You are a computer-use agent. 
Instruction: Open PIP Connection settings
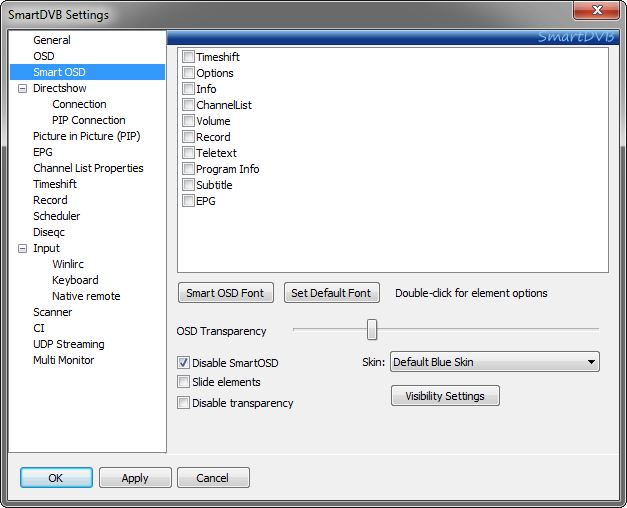pos(89,120)
